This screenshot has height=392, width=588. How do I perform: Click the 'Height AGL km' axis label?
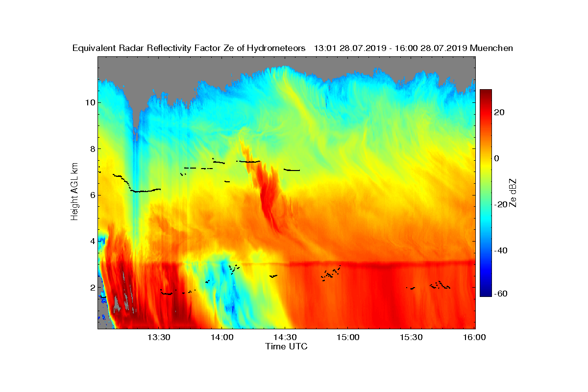(74, 193)
